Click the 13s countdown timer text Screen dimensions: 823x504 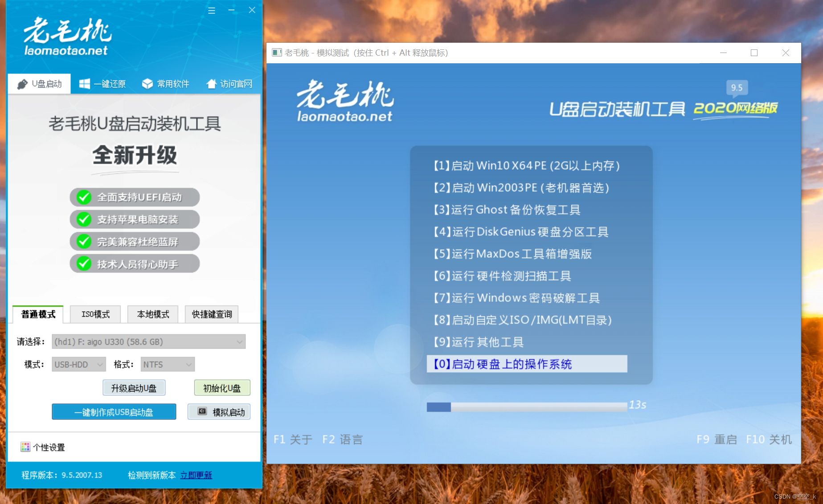pos(637,405)
